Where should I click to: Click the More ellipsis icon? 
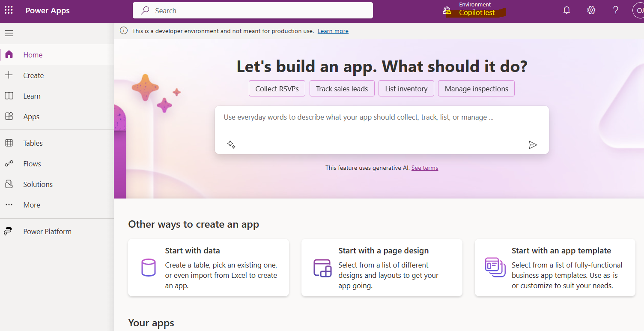[x=9, y=205]
